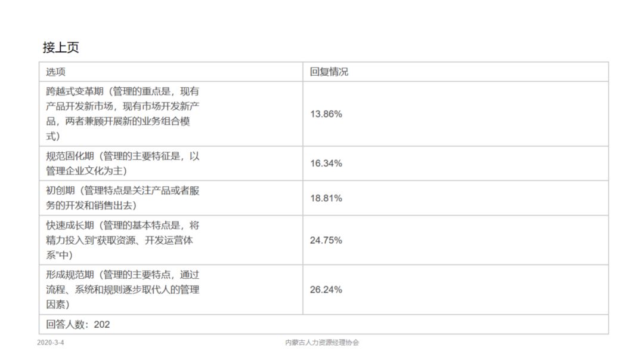Select the 13.86% value
The width and height of the screenshot is (644, 363).
(326, 113)
